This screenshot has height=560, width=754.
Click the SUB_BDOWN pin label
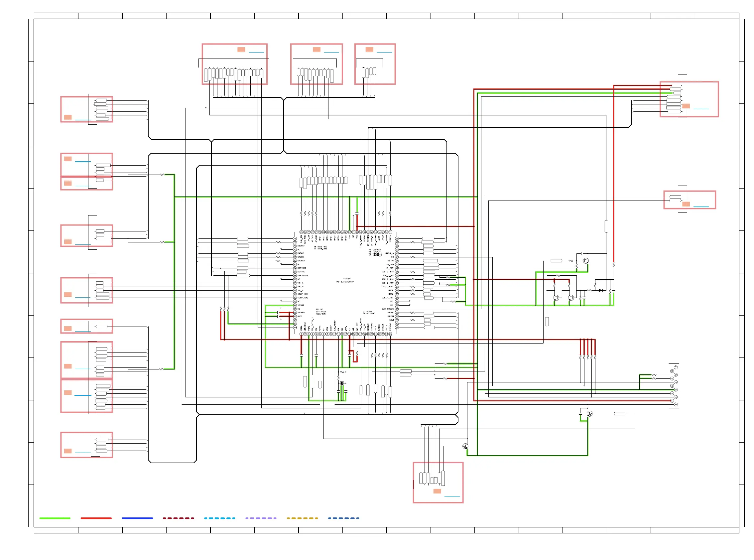[x=388, y=309]
